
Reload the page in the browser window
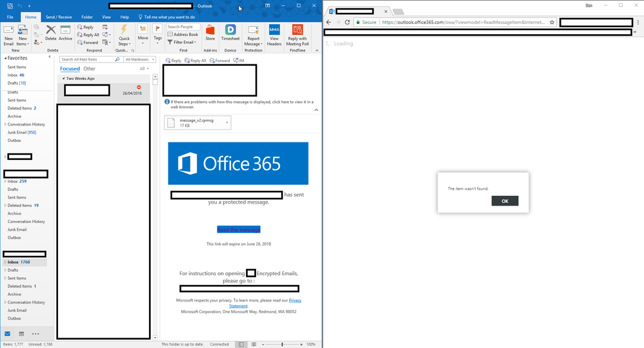click(x=347, y=22)
